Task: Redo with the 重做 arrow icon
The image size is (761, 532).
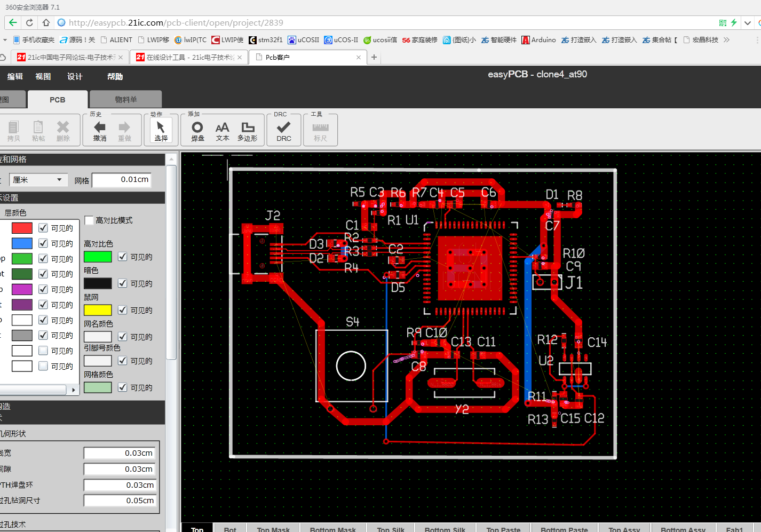Action: [124, 130]
